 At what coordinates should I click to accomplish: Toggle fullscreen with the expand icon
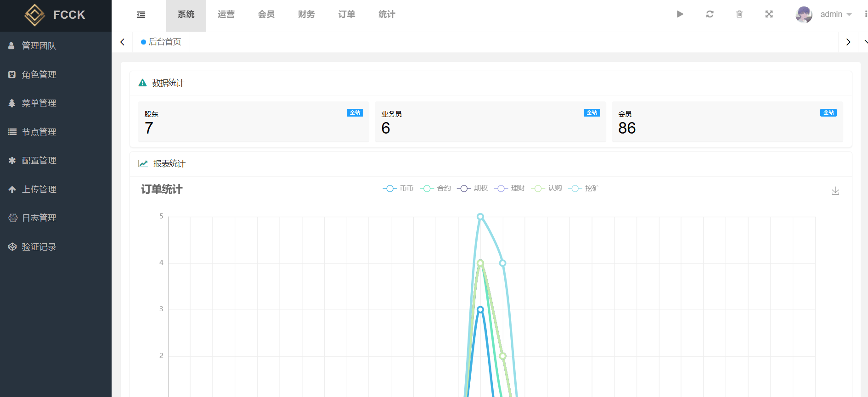[769, 14]
